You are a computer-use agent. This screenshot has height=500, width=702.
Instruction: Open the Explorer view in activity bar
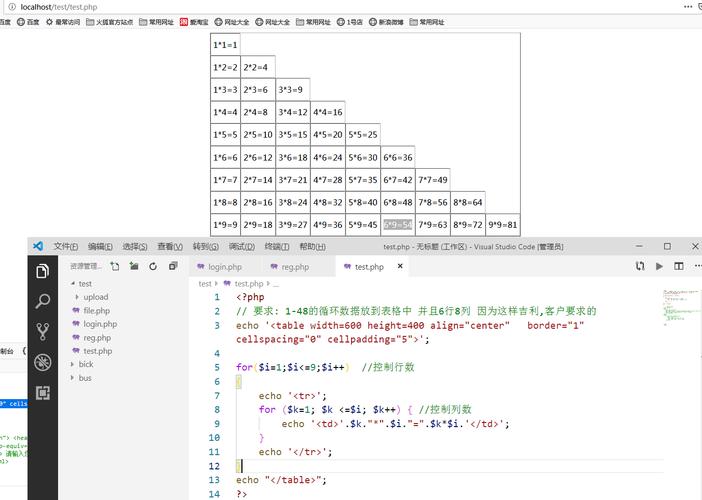pos(43,271)
